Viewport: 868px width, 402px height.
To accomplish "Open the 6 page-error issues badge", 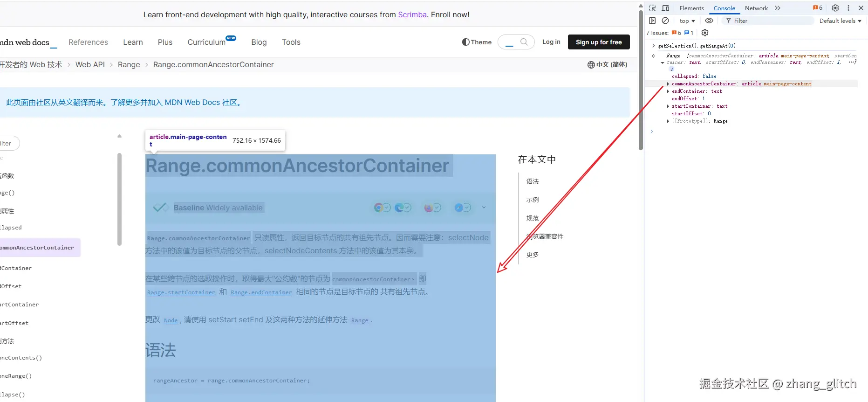I will [x=677, y=33].
